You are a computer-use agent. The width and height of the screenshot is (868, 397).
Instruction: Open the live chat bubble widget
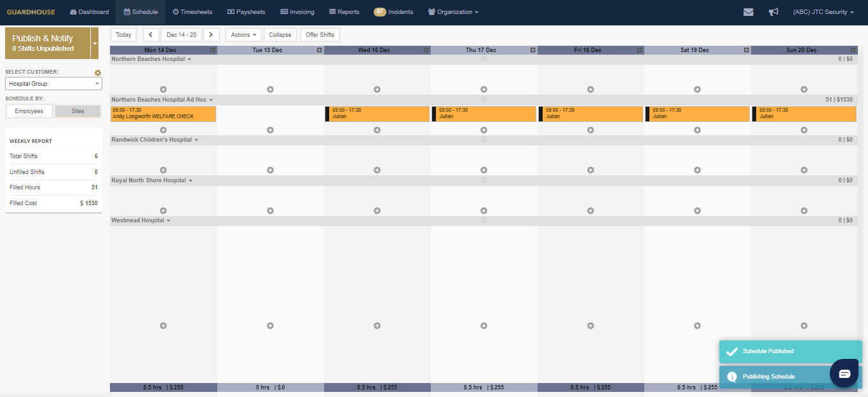point(844,373)
